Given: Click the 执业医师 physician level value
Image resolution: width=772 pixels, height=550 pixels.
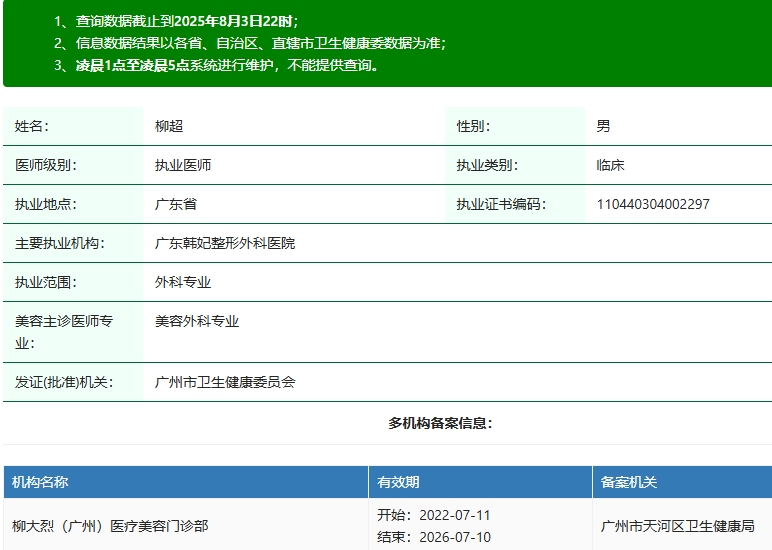Looking at the screenshot, I should 183,165.
